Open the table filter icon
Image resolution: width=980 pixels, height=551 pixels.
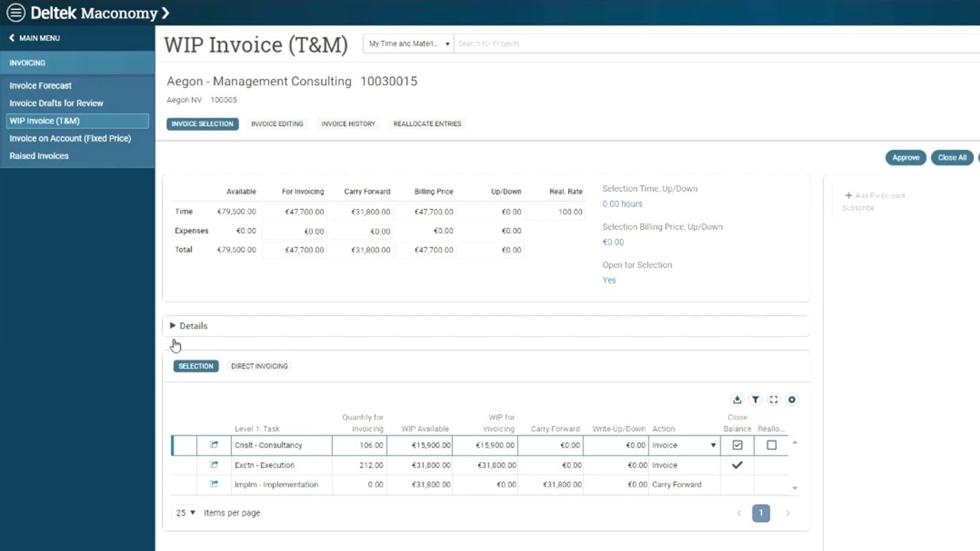click(756, 399)
